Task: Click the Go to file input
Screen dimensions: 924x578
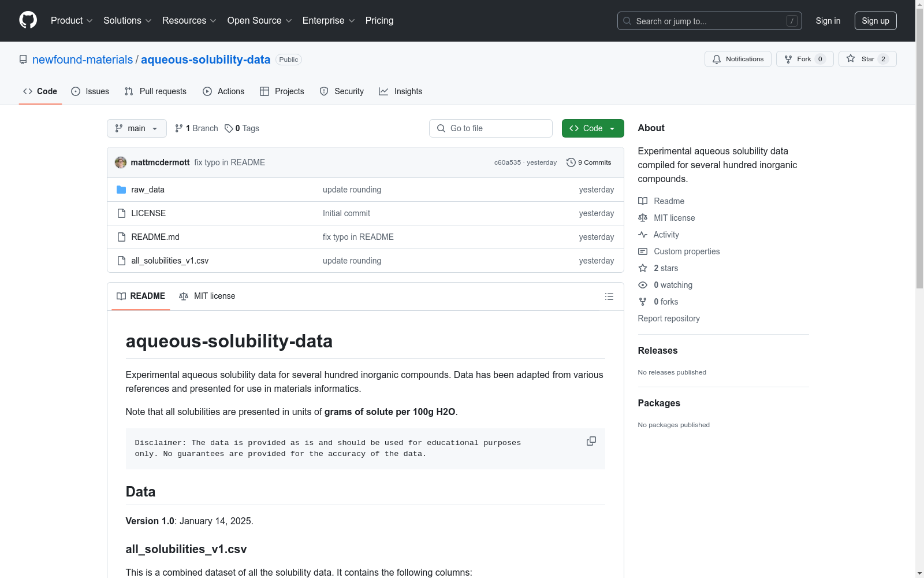Action: [x=491, y=128]
